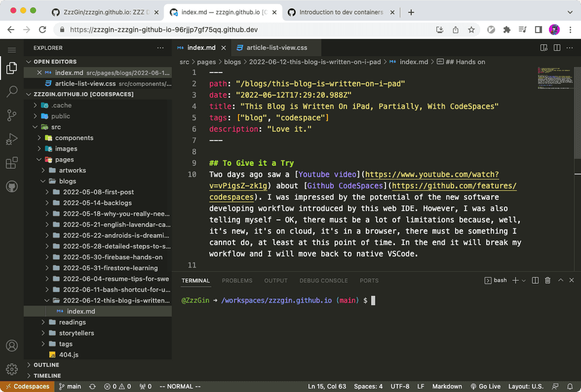Open the markdown preview to the side
This screenshot has width=581, height=392.
[544, 48]
